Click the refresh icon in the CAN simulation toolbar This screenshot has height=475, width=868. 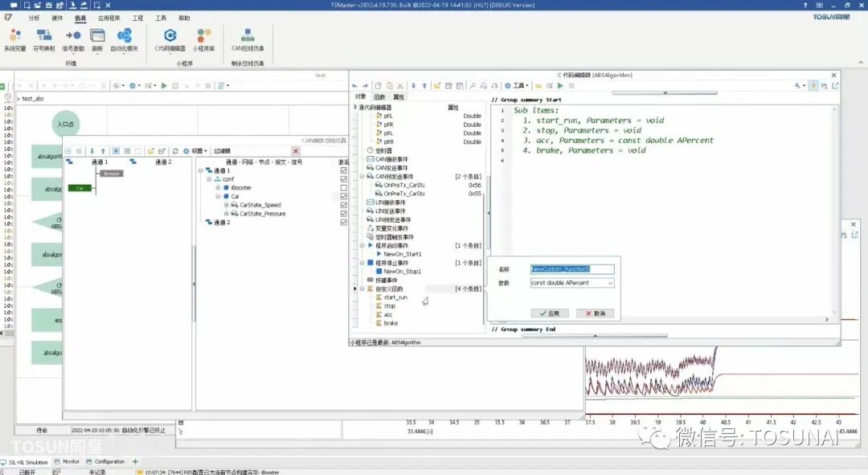175,151
